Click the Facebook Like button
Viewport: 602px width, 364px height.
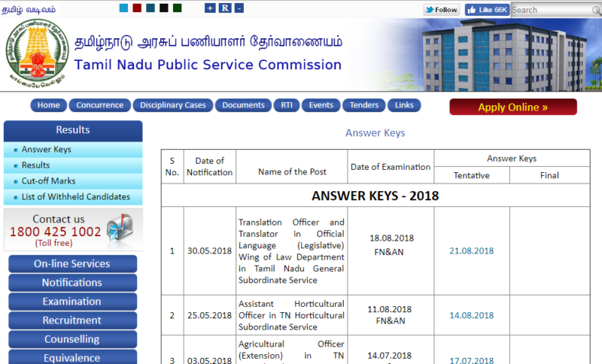pyautogui.click(x=487, y=10)
